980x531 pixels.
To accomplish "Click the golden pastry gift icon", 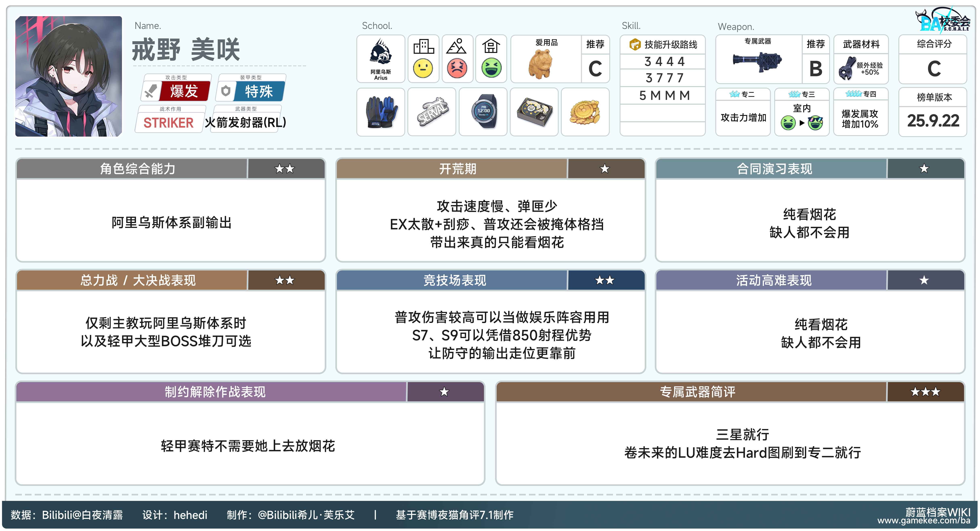I will tap(585, 112).
